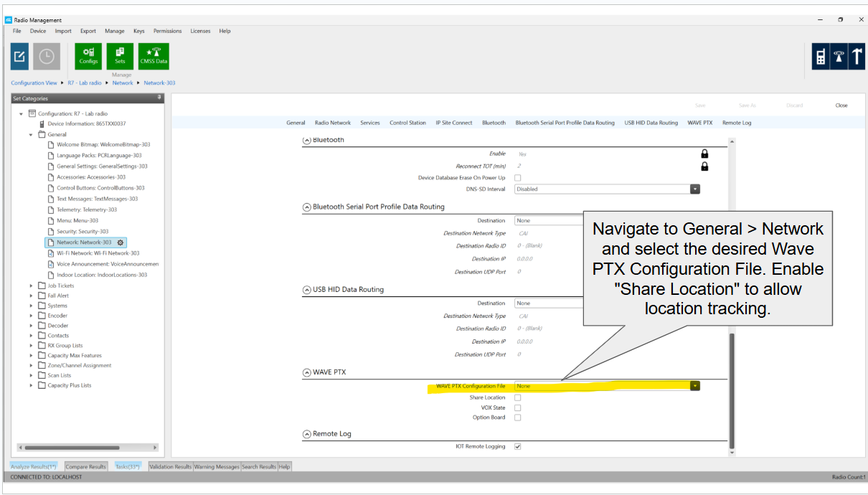Click the gear icon beside Network-303

[x=121, y=242]
